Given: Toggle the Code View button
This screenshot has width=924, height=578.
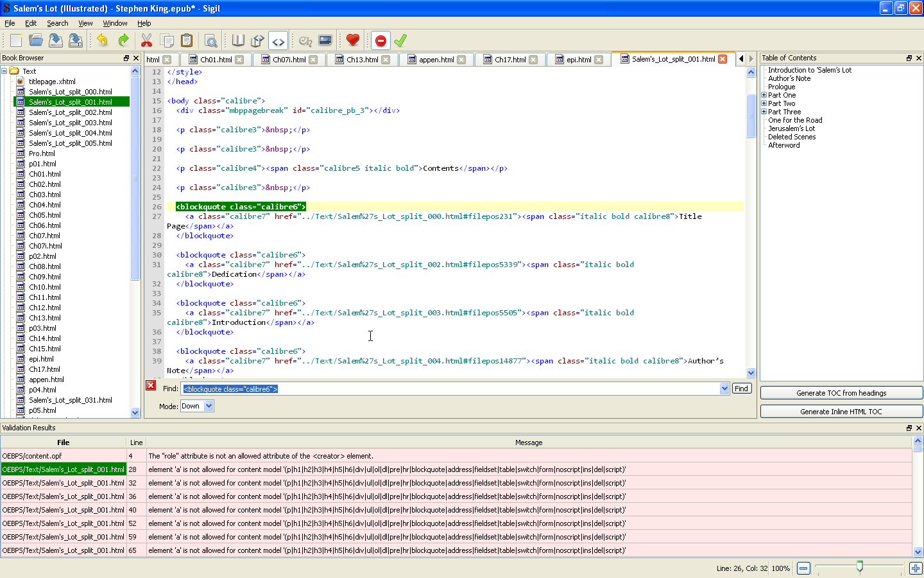Looking at the screenshot, I should pyautogui.click(x=278, y=40).
